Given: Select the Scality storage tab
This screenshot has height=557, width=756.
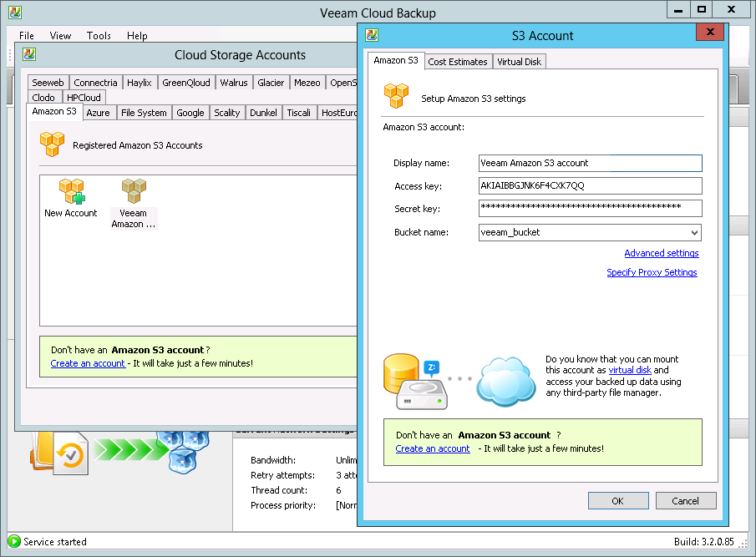Looking at the screenshot, I should tap(227, 113).
